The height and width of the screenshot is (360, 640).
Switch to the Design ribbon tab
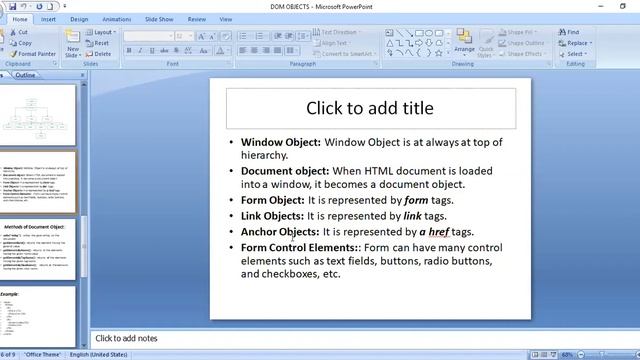[79, 19]
